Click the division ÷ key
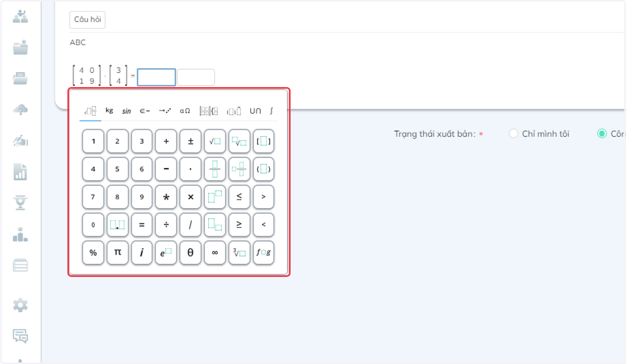This screenshot has height=364, width=626. (166, 225)
